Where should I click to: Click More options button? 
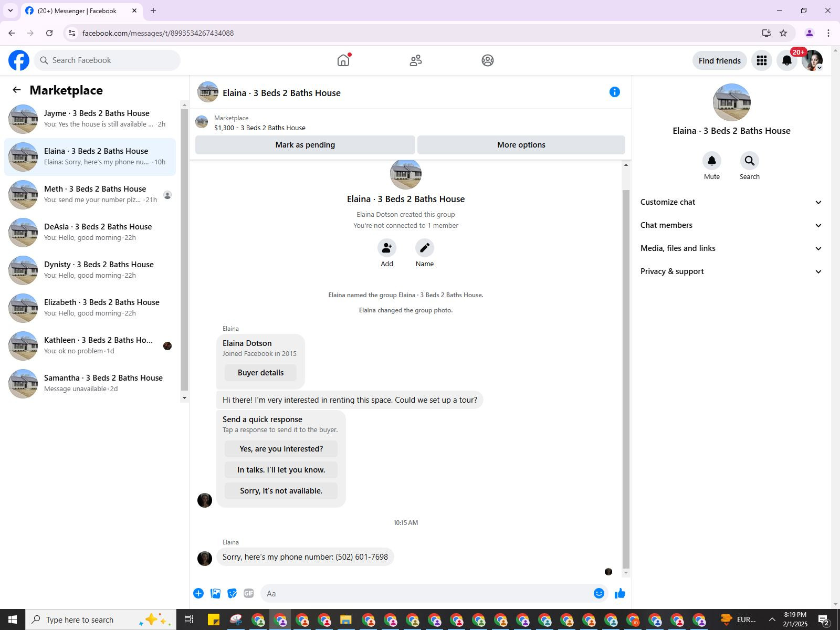pos(521,145)
